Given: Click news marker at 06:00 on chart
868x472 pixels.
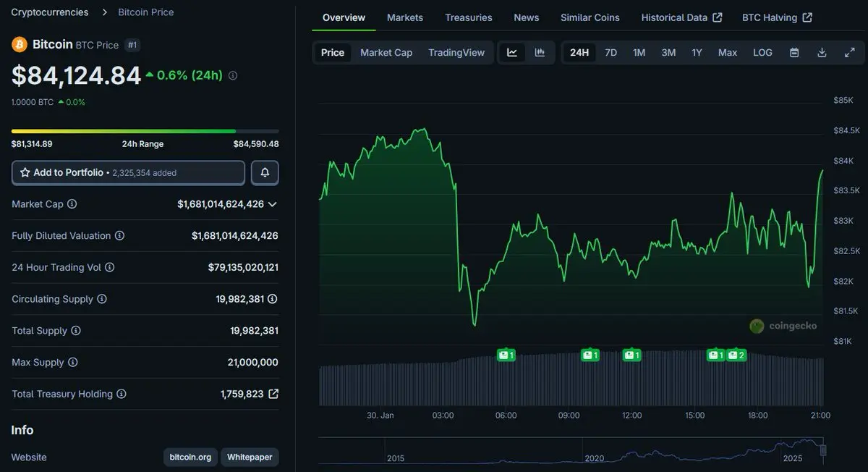Looking at the screenshot, I should coord(506,355).
